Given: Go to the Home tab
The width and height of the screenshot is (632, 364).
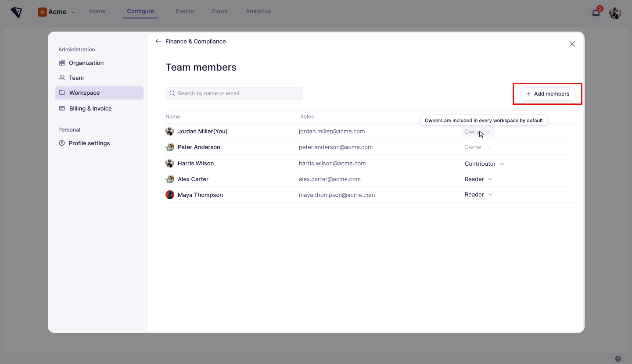Looking at the screenshot, I should (97, 11).
